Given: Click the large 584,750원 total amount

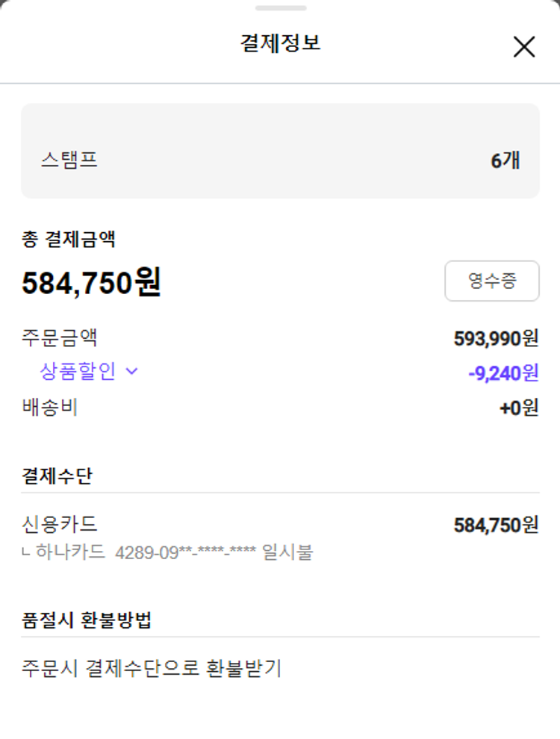Looking at the screenshot, I should click(91, 283).
